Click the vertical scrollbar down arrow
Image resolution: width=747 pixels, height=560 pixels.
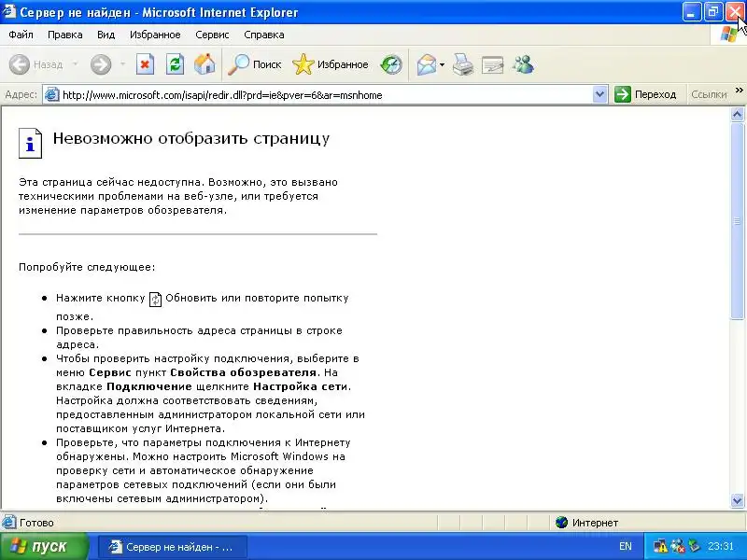coord(738,500)
